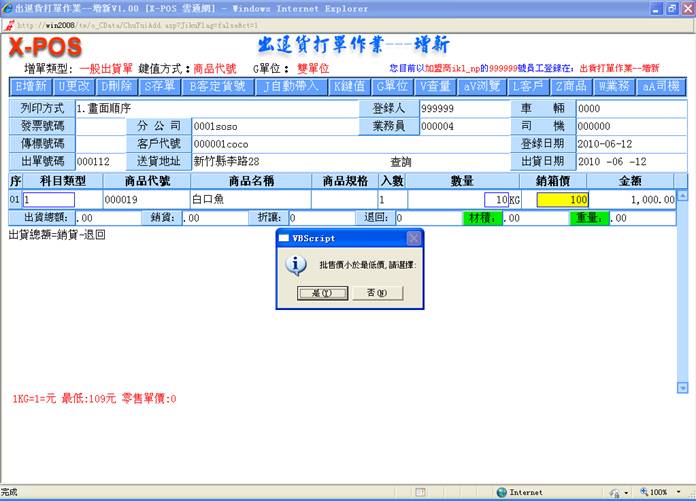Viewport: 696px width, 501px height.
Task: Click 是(Y) in the VBScript dialog
Action: point(315,293)
